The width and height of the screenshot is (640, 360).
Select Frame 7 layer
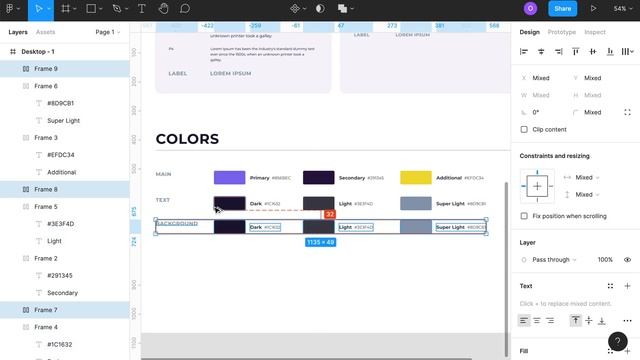(64, 310)
